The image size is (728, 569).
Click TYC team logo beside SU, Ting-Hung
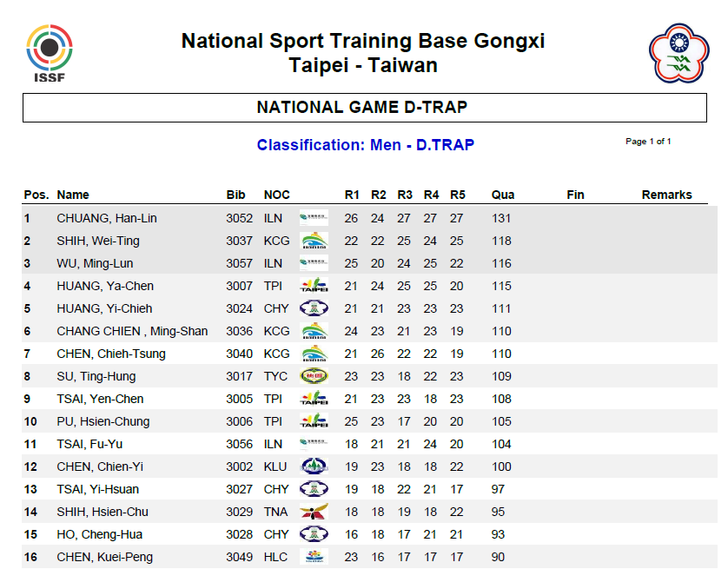[x=314, y=376]
